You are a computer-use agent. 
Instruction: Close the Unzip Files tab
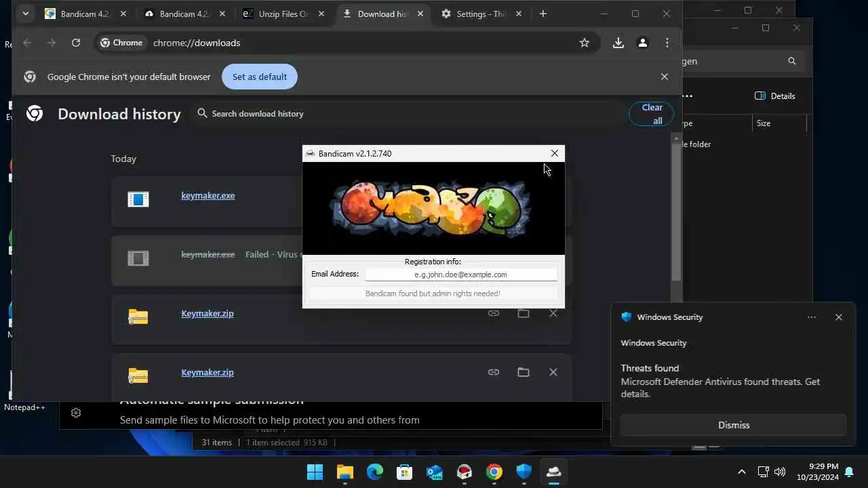pyautogui.click(x=321, y=14)
